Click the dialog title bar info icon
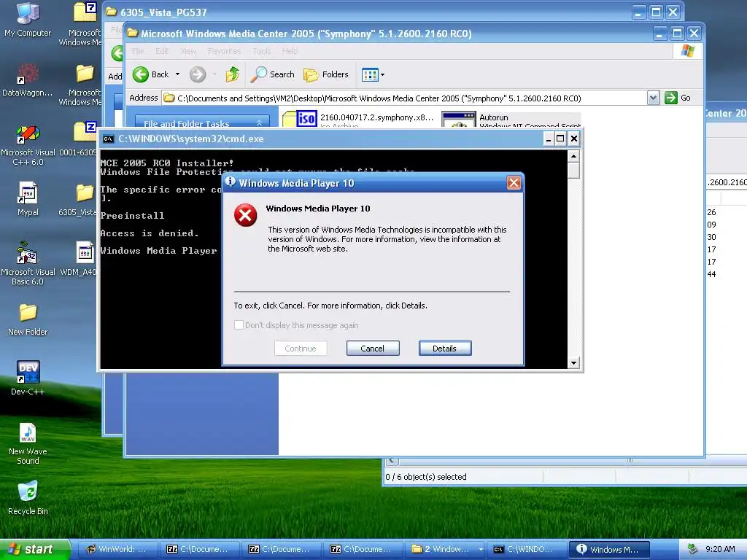Viewport: 747px width, 560px height. pyautogui.click(x=231, y=182)
